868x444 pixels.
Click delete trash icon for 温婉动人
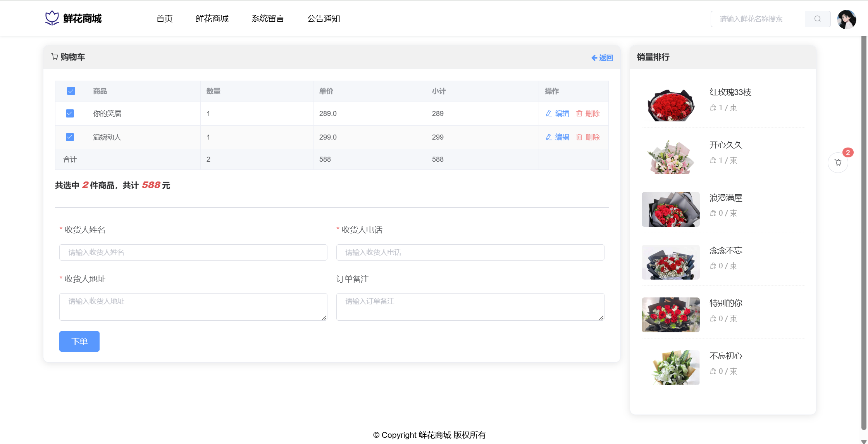click(x=579, y=137)
